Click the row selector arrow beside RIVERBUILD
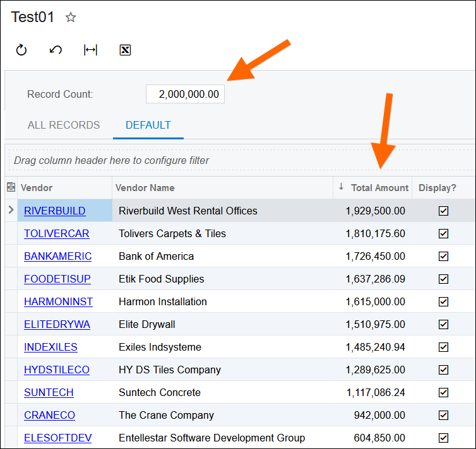The image size is (476, 449). tap(11, 210)
